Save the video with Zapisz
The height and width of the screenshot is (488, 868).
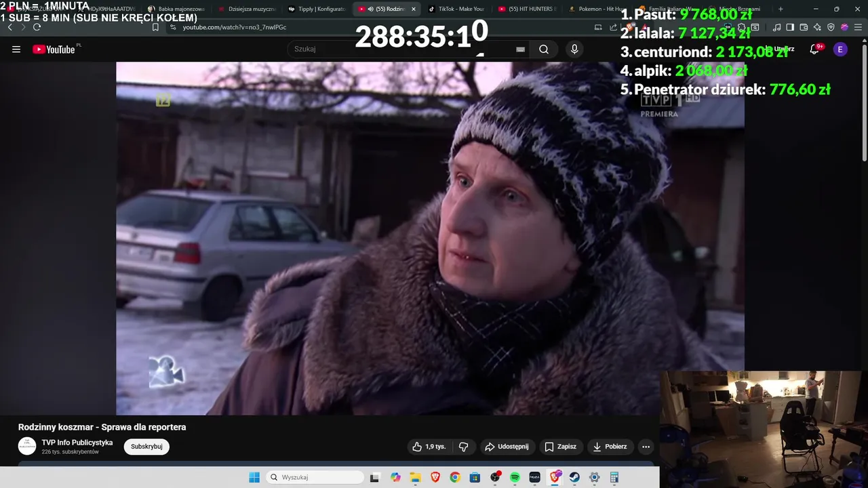[x=560, y=447]
